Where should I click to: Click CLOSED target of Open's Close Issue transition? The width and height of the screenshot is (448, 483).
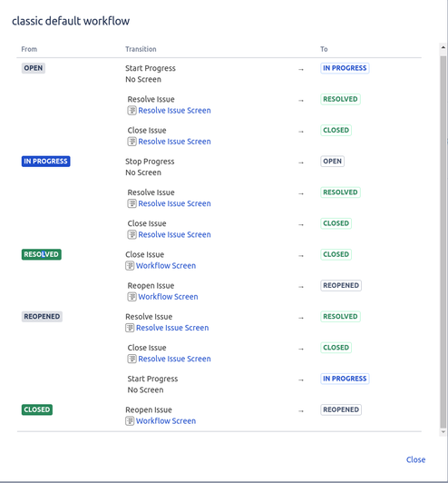(336, 130)
